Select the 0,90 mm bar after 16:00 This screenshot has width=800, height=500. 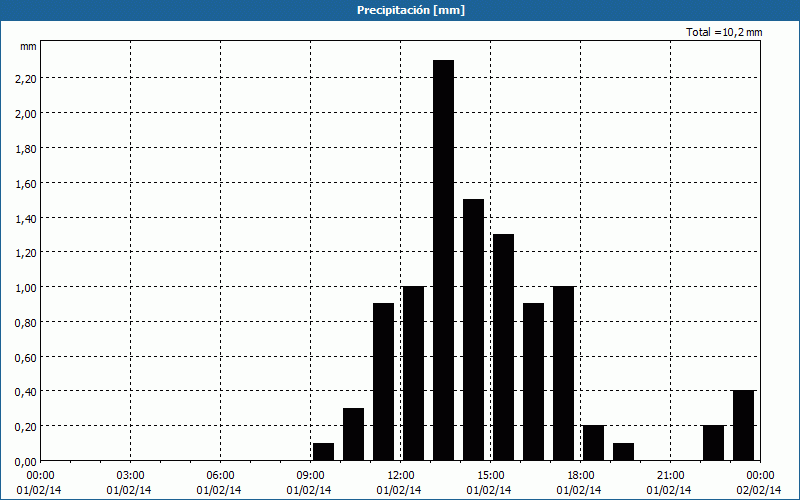534,382
